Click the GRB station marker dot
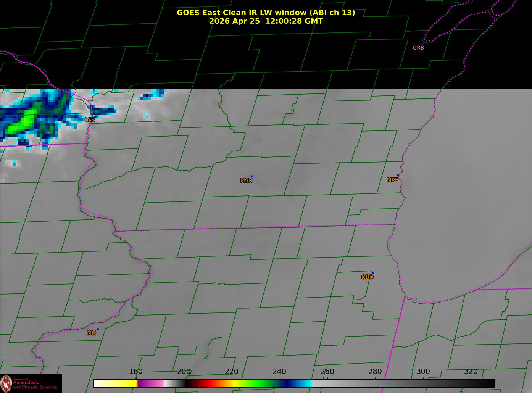This screenshot has width=532, height=393. pyautogui.click(x=423, y=44)
